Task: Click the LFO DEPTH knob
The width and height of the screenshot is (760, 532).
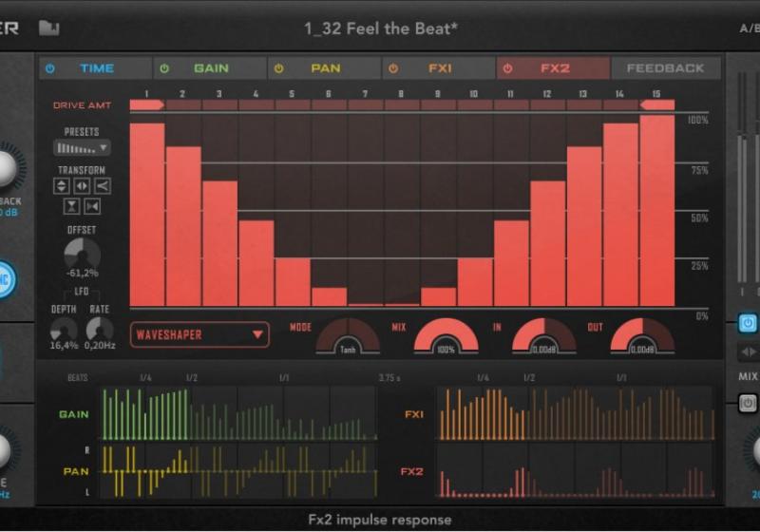Action: [64, 329]
